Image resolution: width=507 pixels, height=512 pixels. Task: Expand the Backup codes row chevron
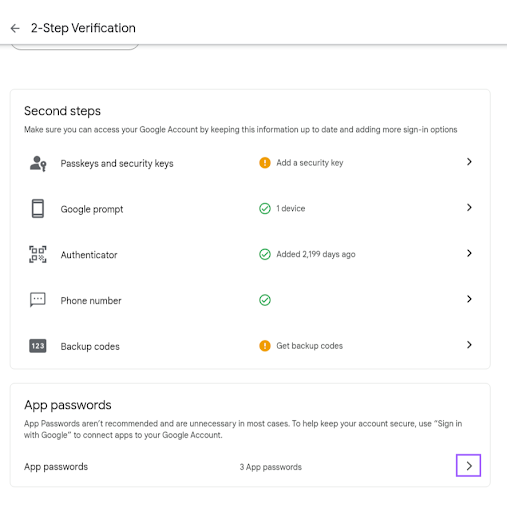(x=469, y=345)
